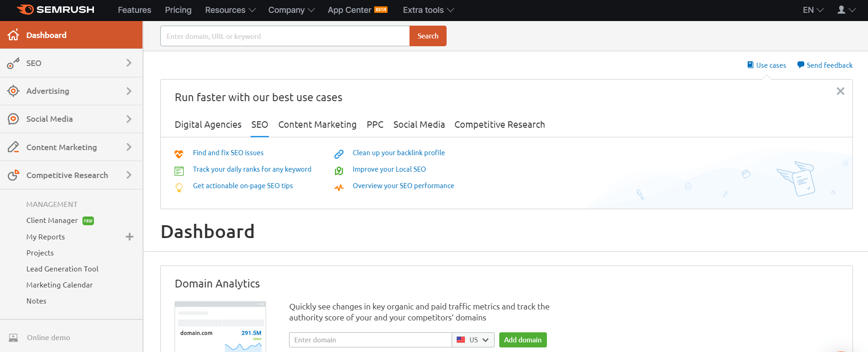The width and height of the screenshot is (868, 352).
Task: Click the Send feedback link
Action: [x=830, y=65]
